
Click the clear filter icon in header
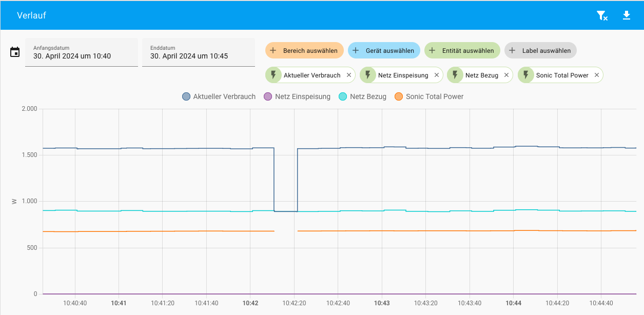(602, 15)
